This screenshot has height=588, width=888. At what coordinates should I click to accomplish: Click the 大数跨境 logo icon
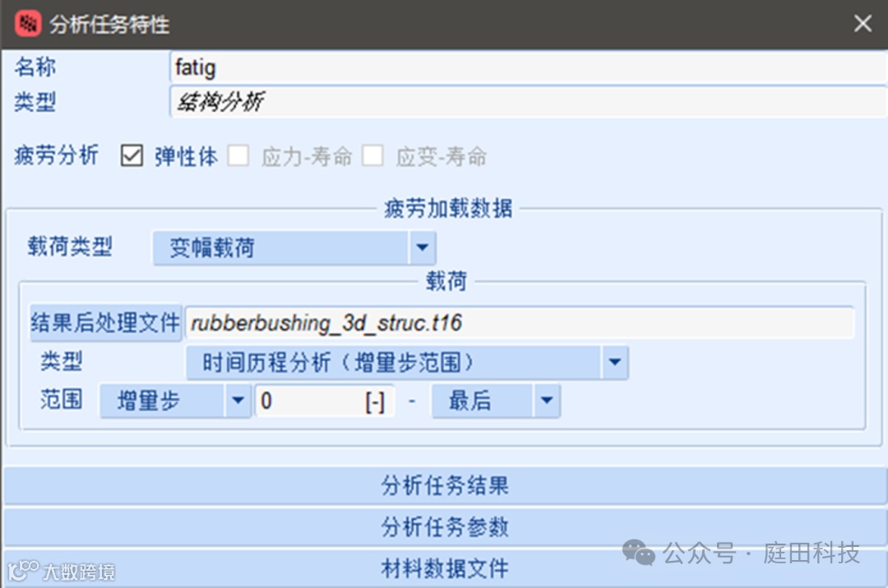tap(24, 570)
